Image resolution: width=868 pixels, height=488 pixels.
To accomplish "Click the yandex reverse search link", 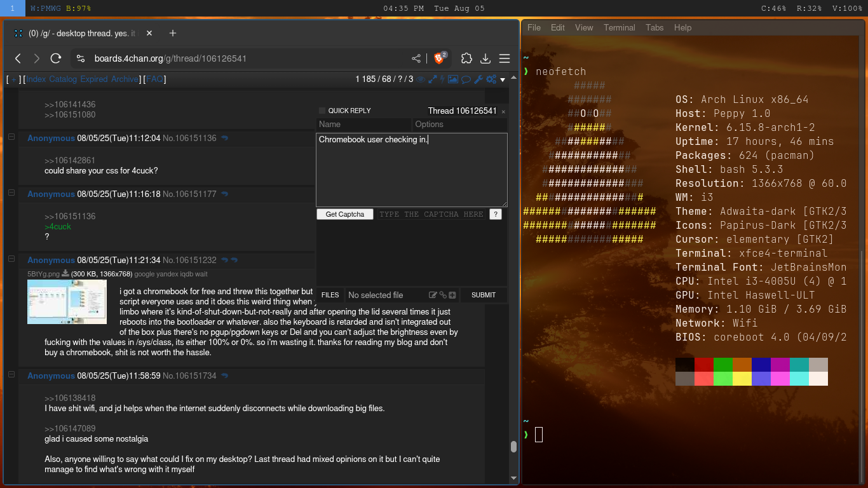I will [x=167, y=274].
